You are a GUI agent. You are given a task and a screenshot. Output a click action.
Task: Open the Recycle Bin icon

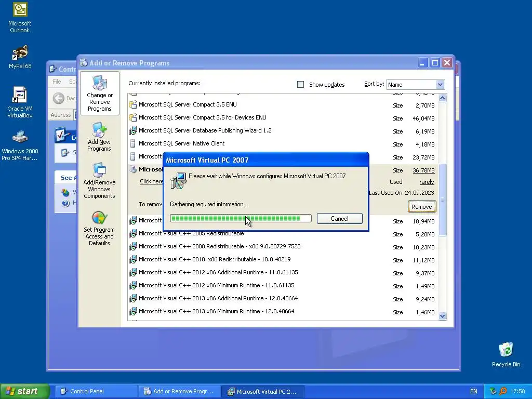pyautogui.click(x=506, y=354)
